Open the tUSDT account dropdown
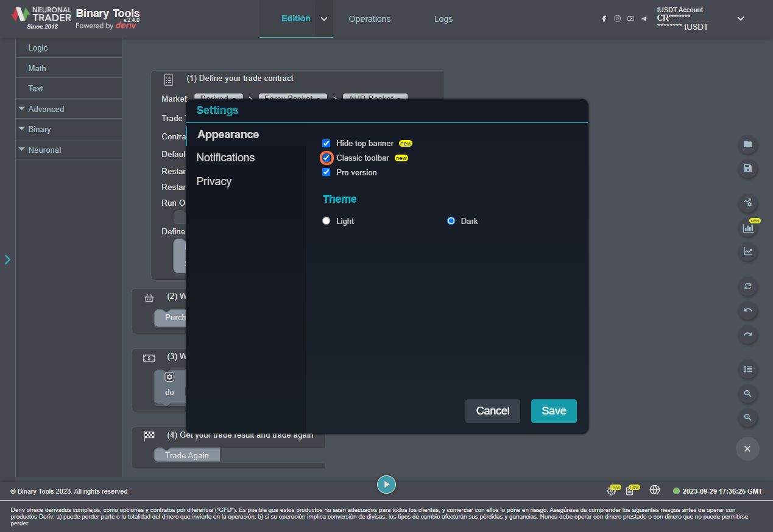The width and height of the screenshot is (773, 532). [740, 19]
